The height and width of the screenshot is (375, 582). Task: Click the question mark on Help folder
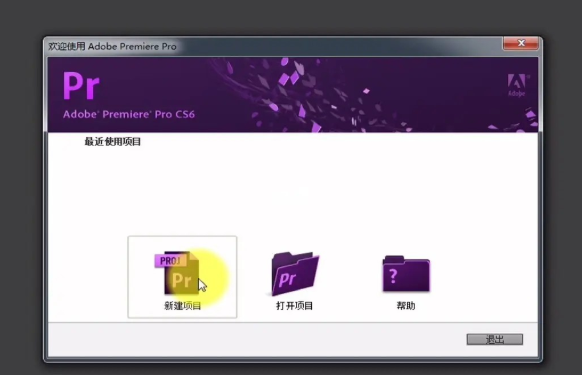coord(393,276)
